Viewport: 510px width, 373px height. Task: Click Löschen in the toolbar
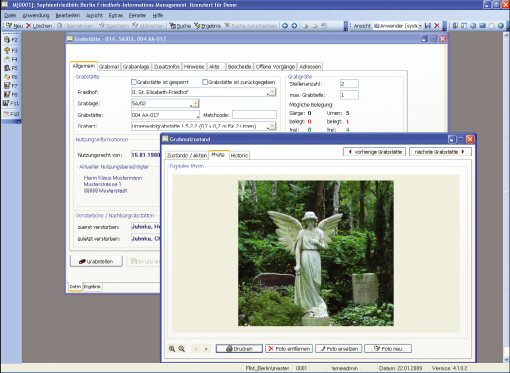tap(39, 26)
